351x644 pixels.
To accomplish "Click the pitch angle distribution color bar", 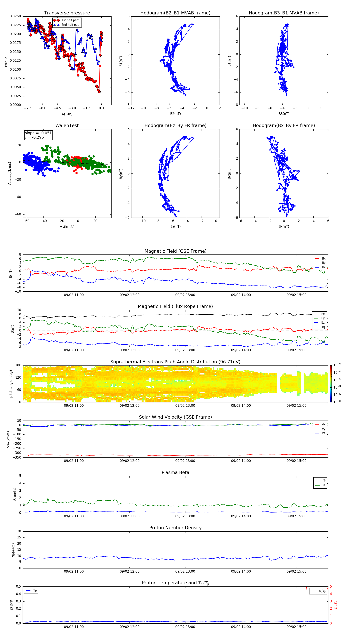I will click(331, 383).
